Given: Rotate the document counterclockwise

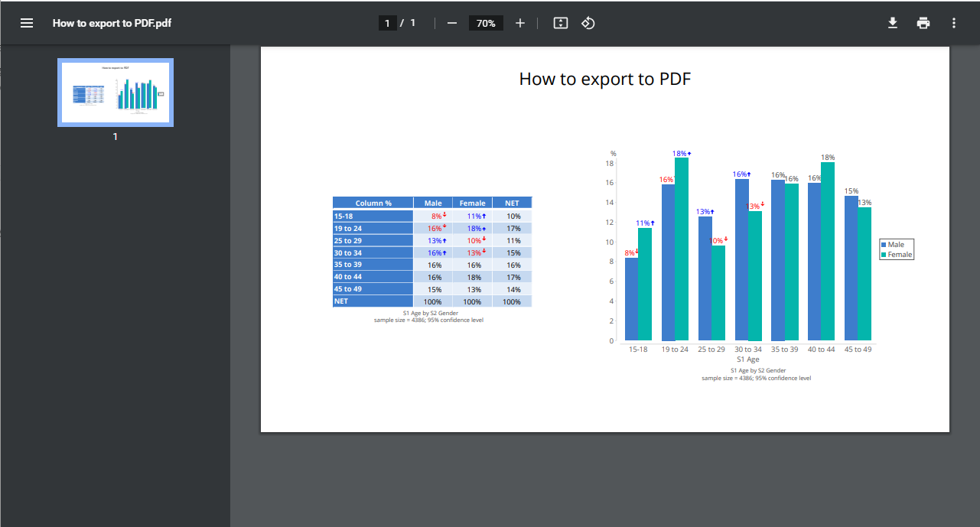Looking at the screenshot, I should click(x=588, y=23).
